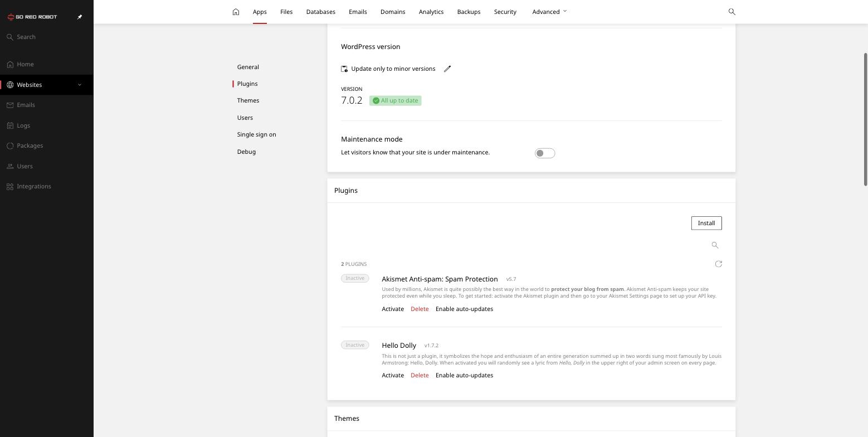Click the Inactive badge for Akismet
The width and height of the screenshot is (868, 437).
point(355,278)
